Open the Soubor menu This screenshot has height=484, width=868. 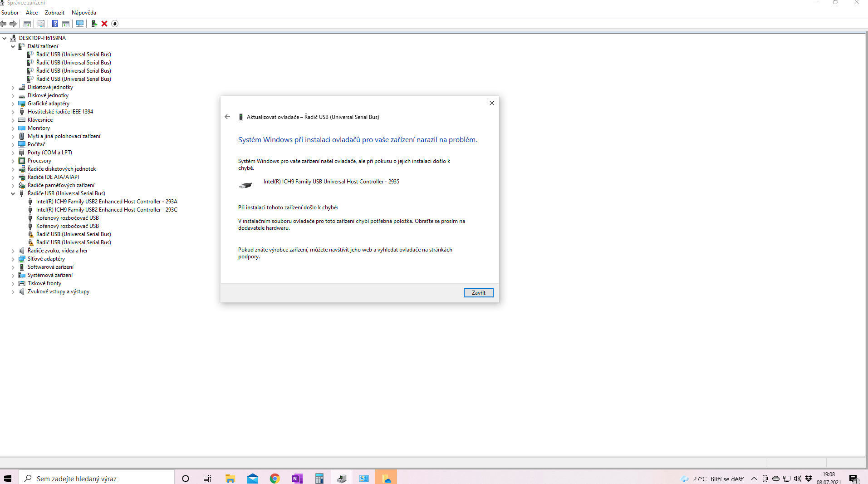[x=10, y=13]
